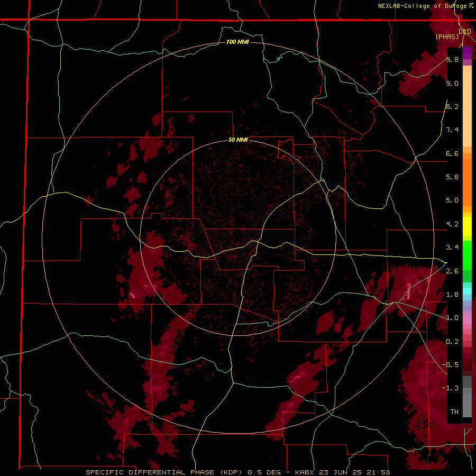The image size is (476, 476).
Task: Click the 1.0 value on the scale
Action: (452, 318)
